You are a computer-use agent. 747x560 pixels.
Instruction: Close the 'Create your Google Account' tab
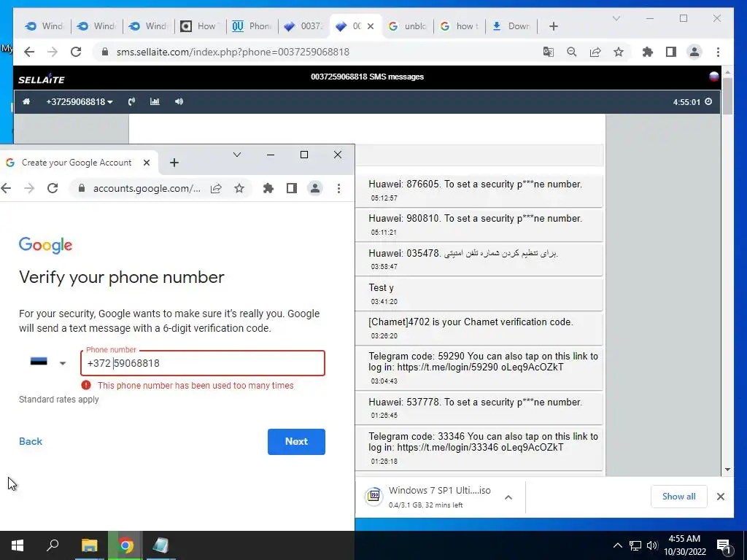tap(147, 163)
